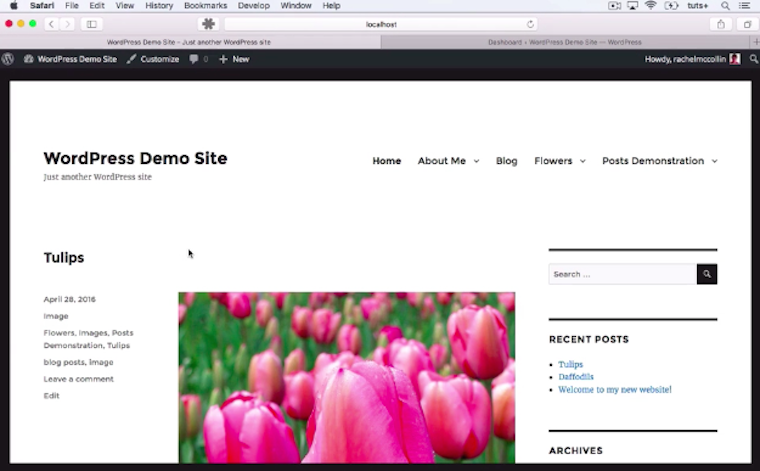Screen dimensions: 760x471
Task: Open the File menu
Action: point(72,6)
